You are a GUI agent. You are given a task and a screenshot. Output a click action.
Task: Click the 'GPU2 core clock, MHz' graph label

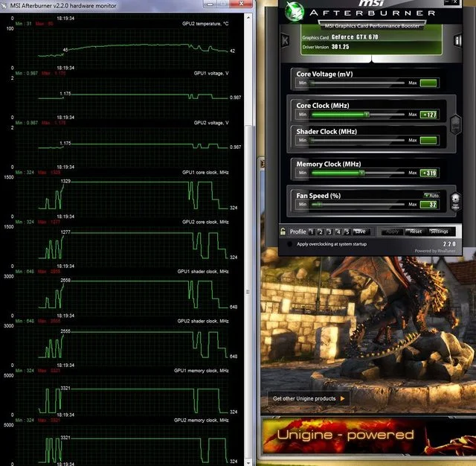pos(205,222)
